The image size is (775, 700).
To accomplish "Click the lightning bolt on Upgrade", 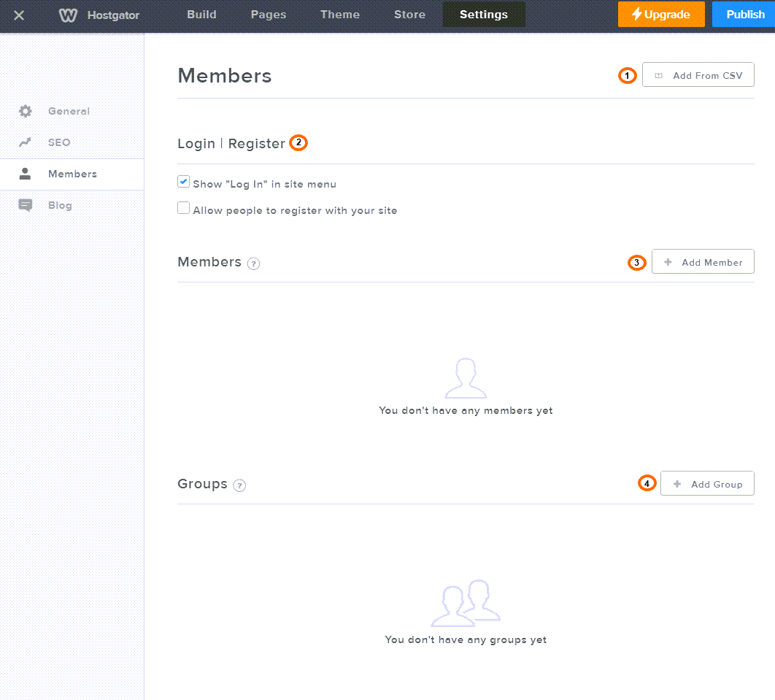I will point(639,14).
